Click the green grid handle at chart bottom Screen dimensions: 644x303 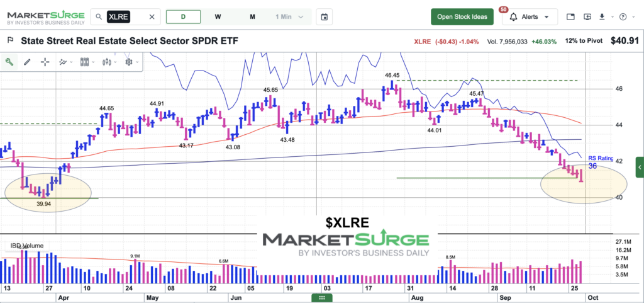click(322, 298)
